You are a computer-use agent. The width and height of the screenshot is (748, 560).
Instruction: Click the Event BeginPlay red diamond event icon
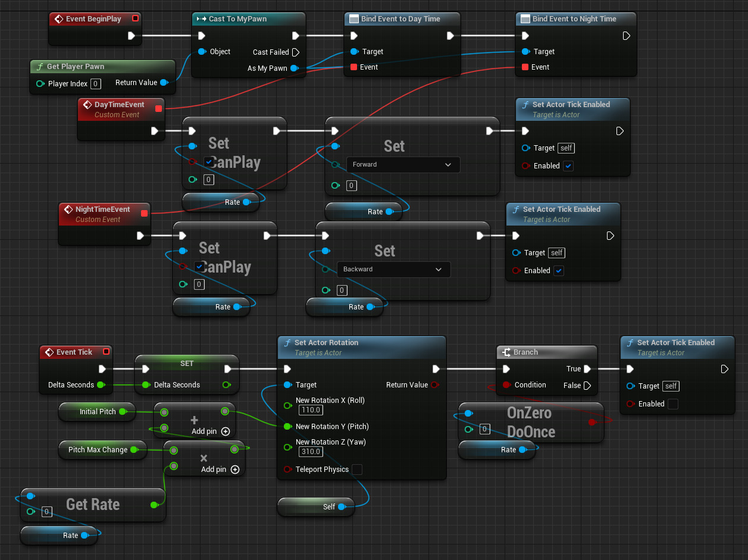[58, 18]
